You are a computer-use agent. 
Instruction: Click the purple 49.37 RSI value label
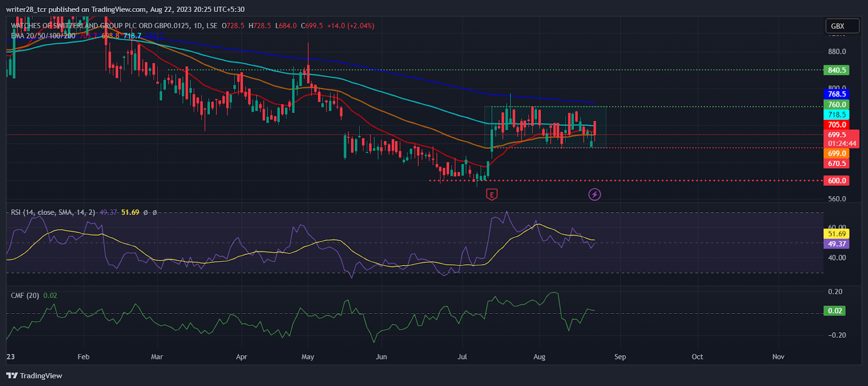coord(837,244)
